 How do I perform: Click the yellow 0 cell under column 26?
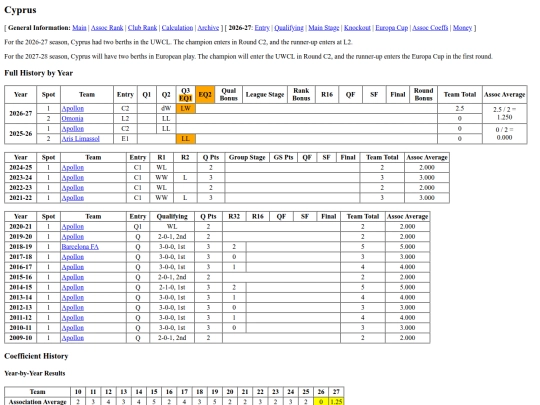coord(321,402)
